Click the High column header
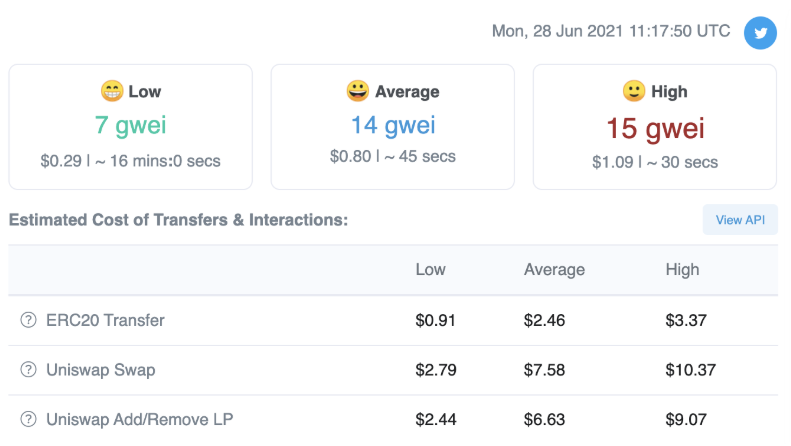The height and width of the screenshot is (446, 791). pos(682,270)
